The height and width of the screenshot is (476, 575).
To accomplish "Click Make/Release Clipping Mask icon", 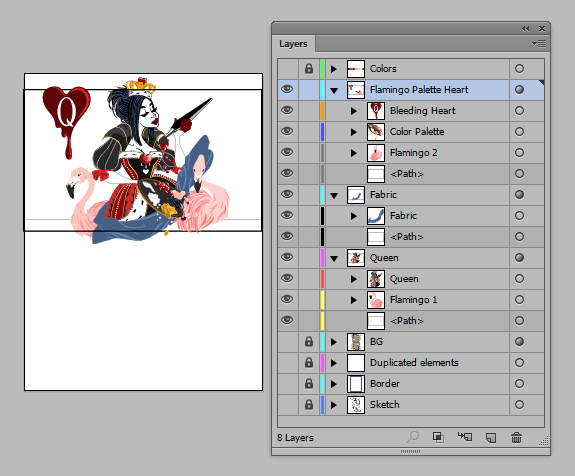I will 438,437.
